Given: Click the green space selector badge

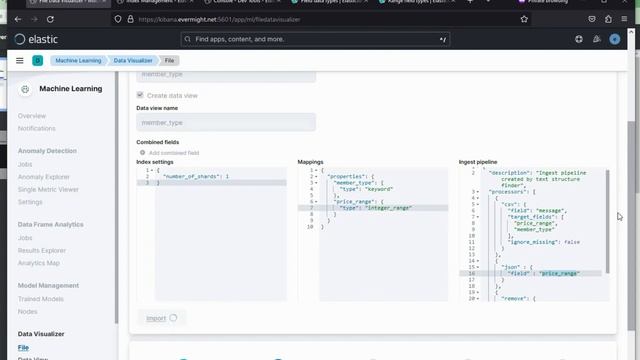Looking at the screenshot, I should pyautogui.click(x=38, y=60).
